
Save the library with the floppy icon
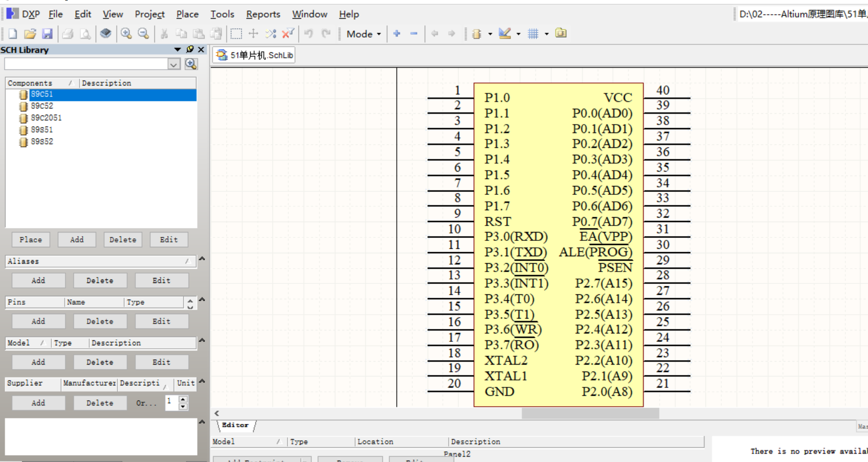click(47, 34)
